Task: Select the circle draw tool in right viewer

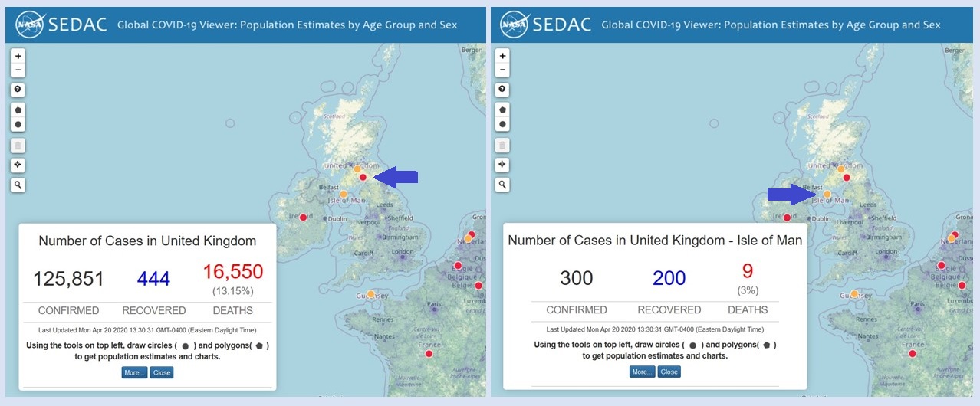Action: pyautogui.click(x=502, y=124)
